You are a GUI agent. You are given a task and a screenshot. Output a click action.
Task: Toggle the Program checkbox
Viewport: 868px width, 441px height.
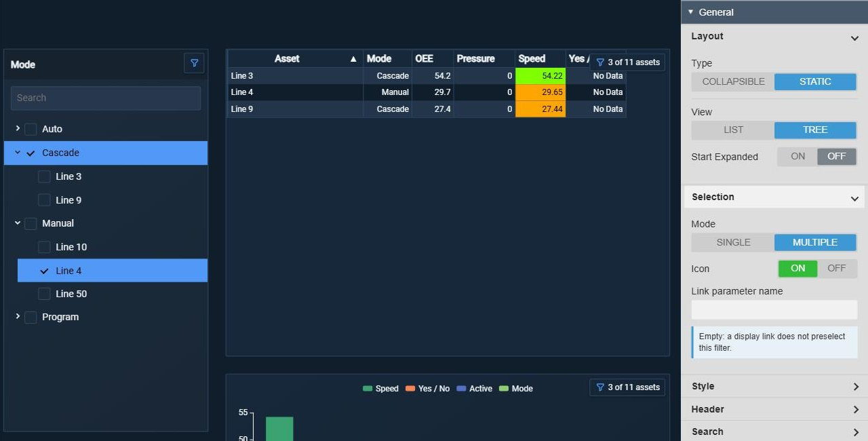click(31, 317)
